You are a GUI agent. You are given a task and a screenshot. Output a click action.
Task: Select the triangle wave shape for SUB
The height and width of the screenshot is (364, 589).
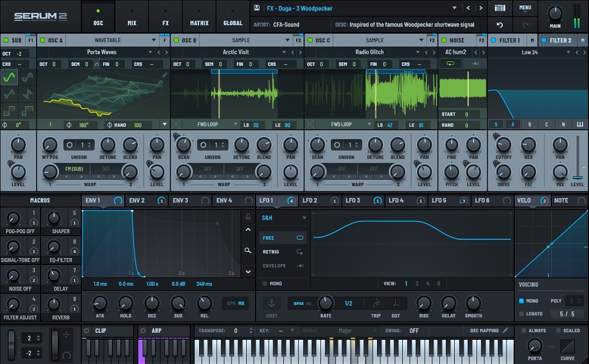coord(9,94)
